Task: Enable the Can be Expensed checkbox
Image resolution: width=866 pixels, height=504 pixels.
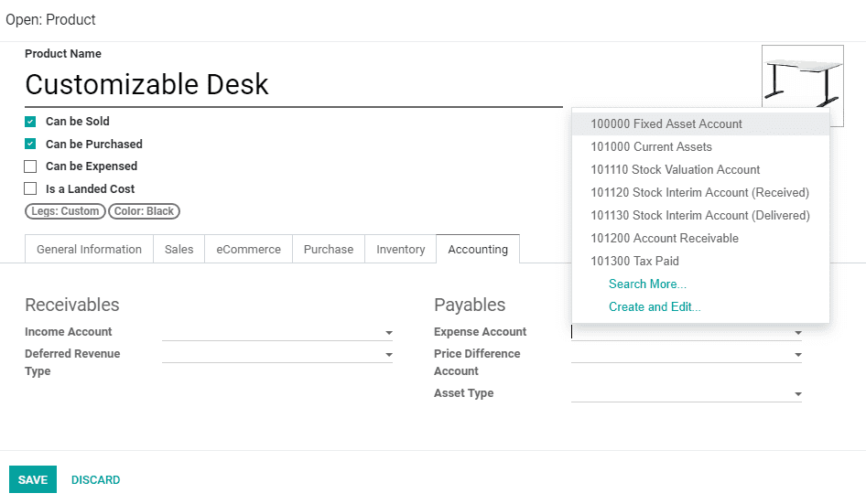Action: 30,166
